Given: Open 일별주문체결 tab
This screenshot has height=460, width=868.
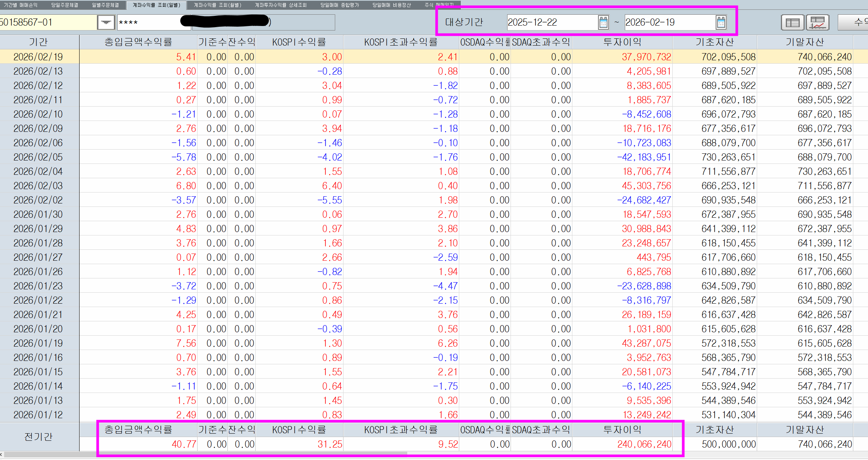Looking at the screenshot, I should pos(105,5).
